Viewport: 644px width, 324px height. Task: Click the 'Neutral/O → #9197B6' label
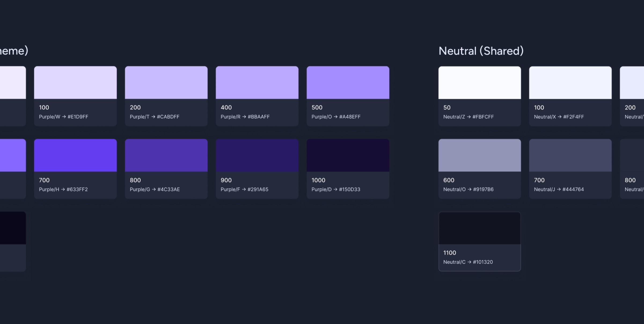click(x=469, y=189)
